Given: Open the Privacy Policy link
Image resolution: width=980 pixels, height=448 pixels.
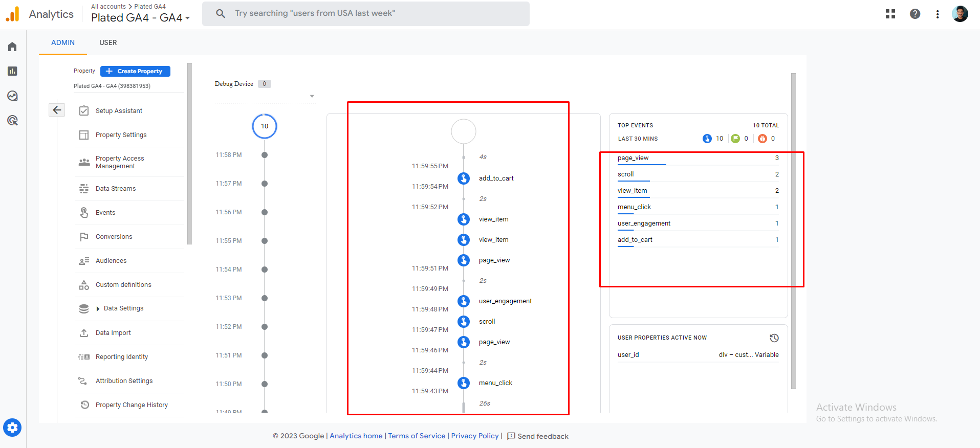Looking at the screenshot, I should click(x=474, y=436).
